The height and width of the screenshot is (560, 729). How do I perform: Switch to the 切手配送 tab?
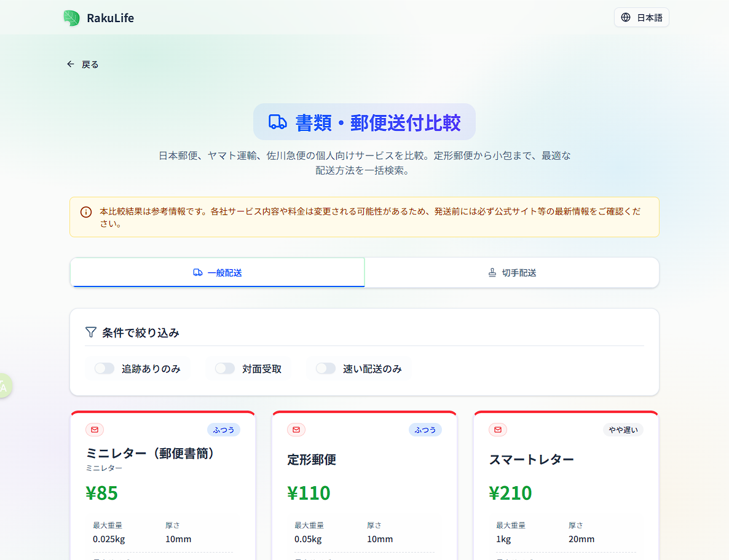click(511, 272)
